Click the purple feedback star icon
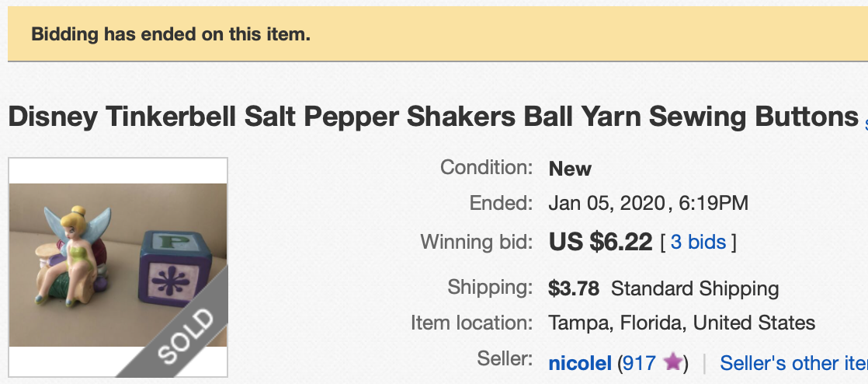The height and width of the screenshot is (384, 868). click(x=673, y=362)
